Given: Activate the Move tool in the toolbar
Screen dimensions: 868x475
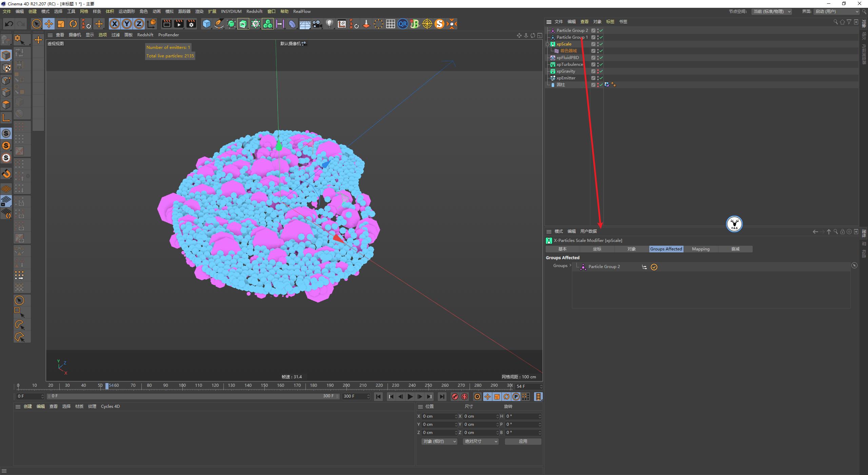Looking at the screenshot, I should point(49,24).
